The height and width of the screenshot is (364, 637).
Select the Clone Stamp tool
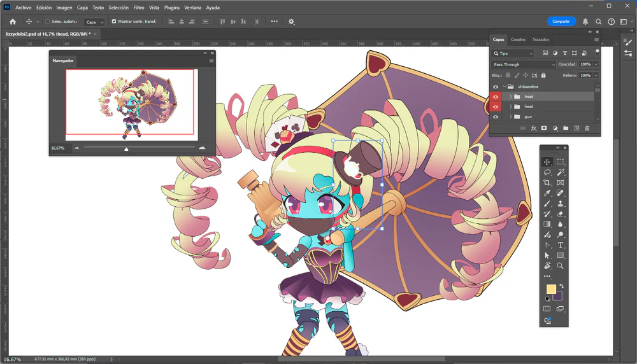(560, 204)
